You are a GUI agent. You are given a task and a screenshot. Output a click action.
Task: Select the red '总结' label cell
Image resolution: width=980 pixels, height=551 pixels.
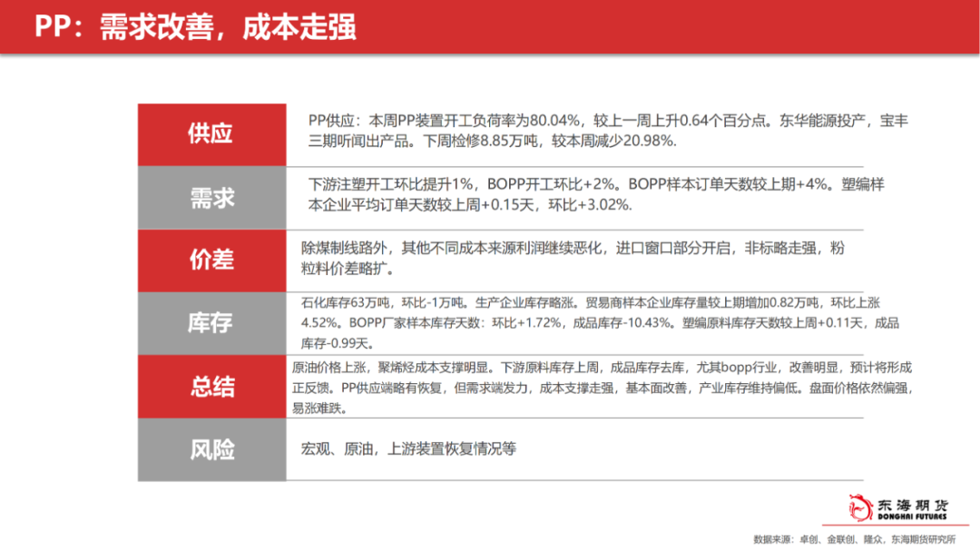point(211,387)
